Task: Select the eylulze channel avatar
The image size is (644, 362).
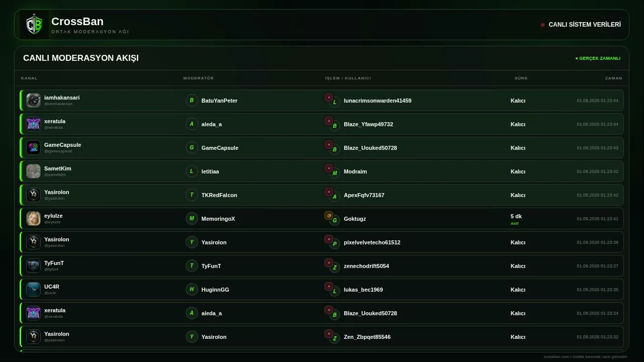Action: [x=33, y=218]
